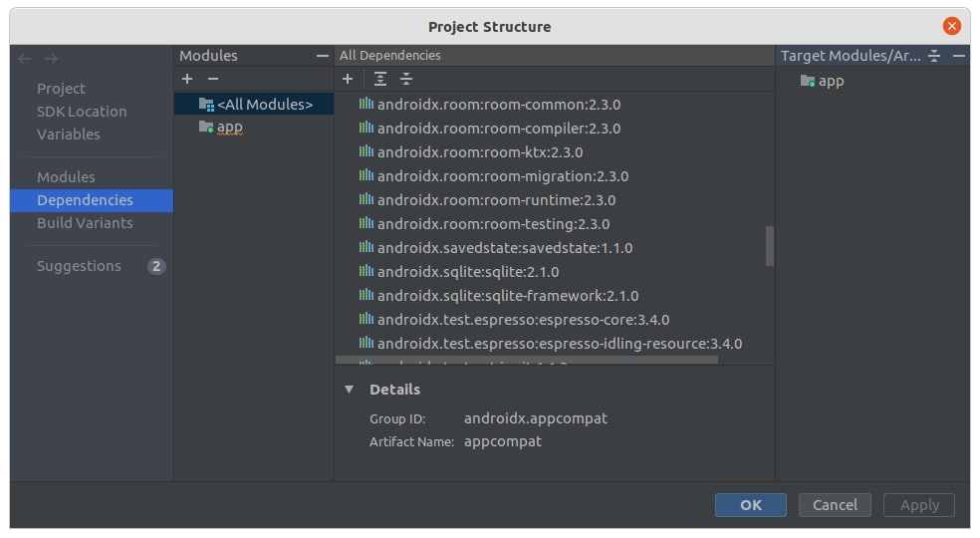
Task: Add a new module with plus icon
Action: [187, 79]
